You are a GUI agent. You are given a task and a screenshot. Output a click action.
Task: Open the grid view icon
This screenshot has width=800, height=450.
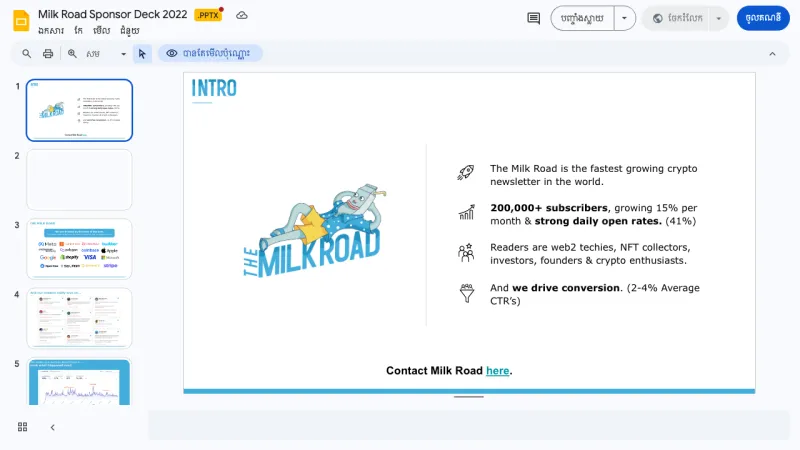[22, 427]
